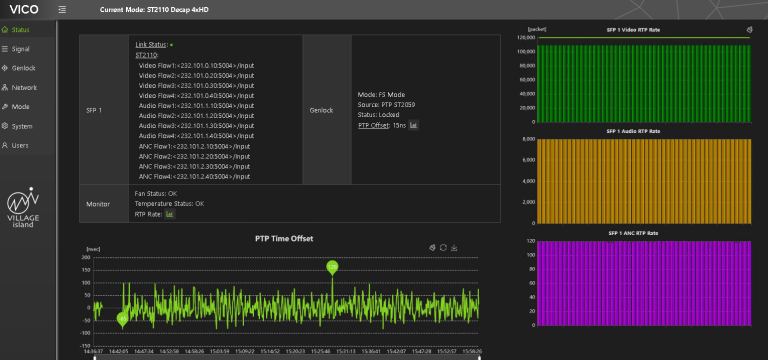Open the Users person icon

pos(5,145)
